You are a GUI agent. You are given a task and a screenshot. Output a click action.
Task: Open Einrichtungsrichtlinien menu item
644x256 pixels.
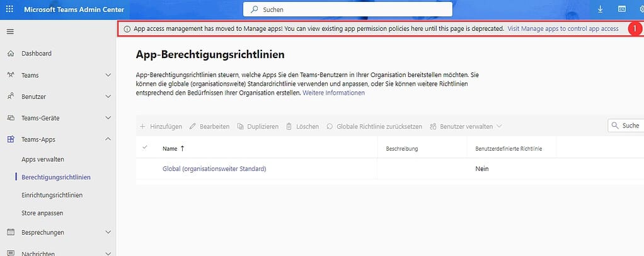click(x=52, y=195)
